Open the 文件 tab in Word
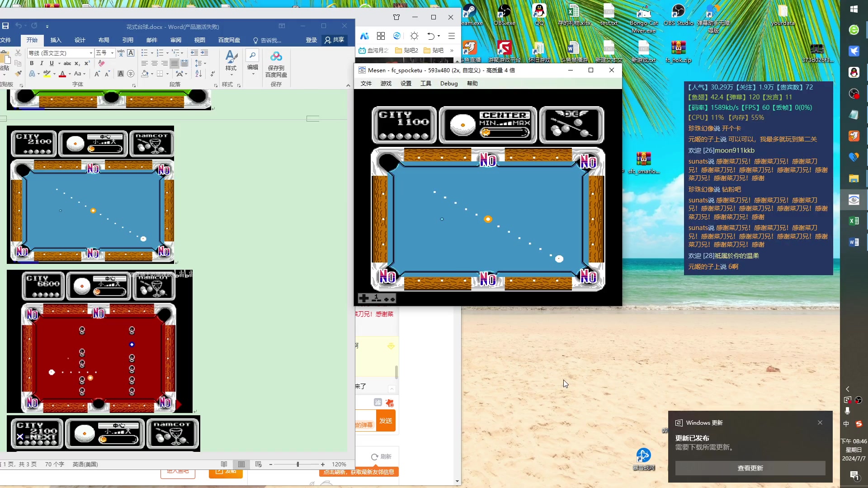Screen dimensions: 868x488 click(5, 40)
